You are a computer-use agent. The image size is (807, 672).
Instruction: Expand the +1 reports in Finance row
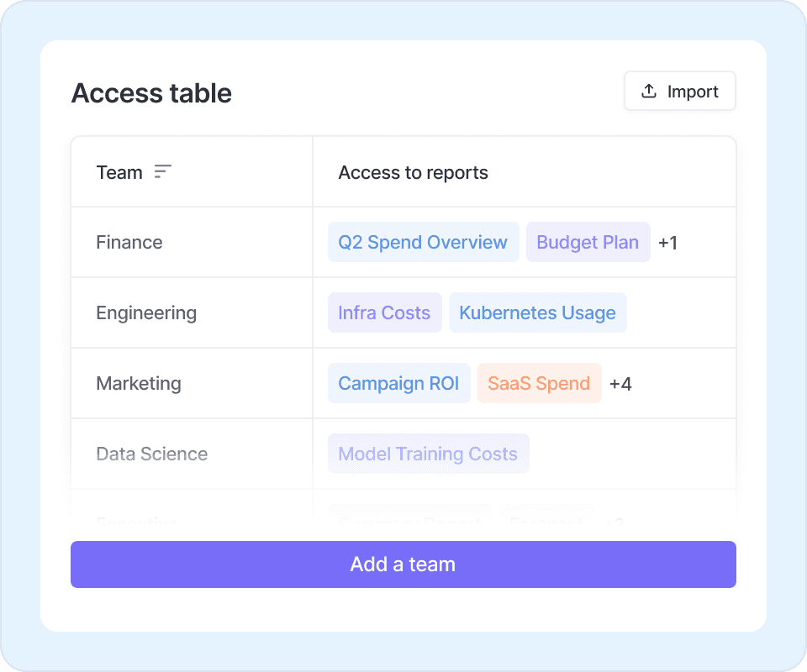point(667,244)
